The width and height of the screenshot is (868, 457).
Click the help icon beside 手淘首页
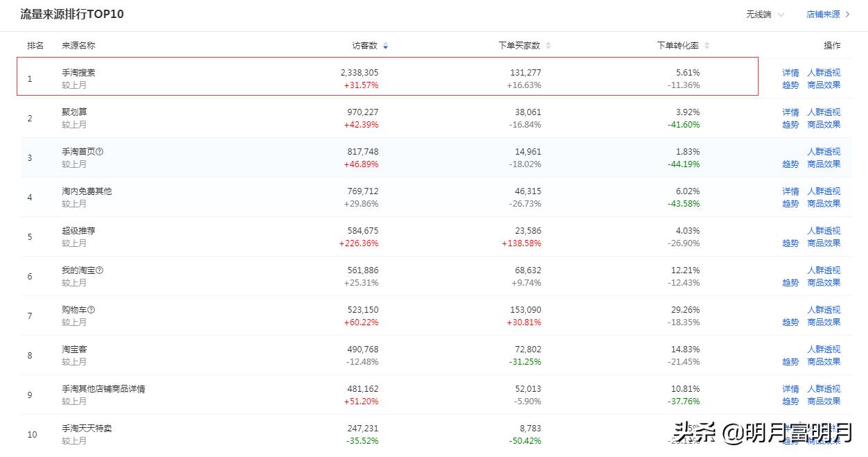(100, 151)
